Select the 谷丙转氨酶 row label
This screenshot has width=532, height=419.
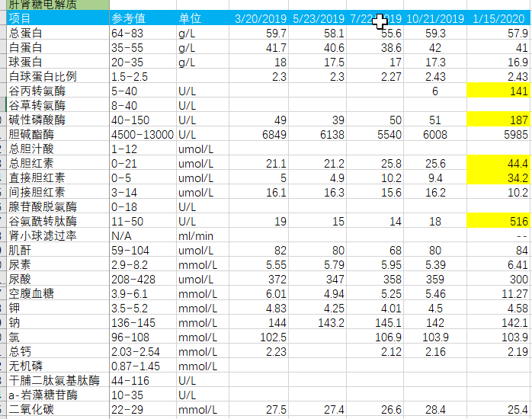37,91
